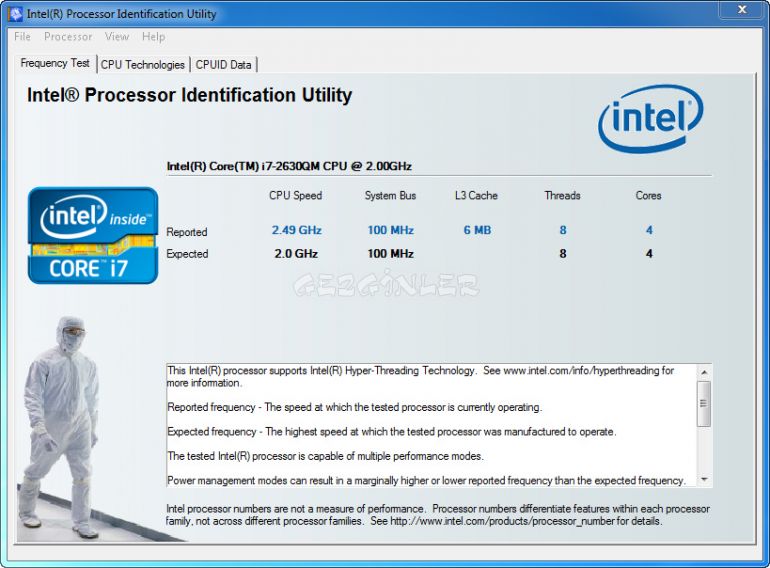770x568 pixels.
Task: Switch to the CPU Technologies tab
Action: pos(142,65)
